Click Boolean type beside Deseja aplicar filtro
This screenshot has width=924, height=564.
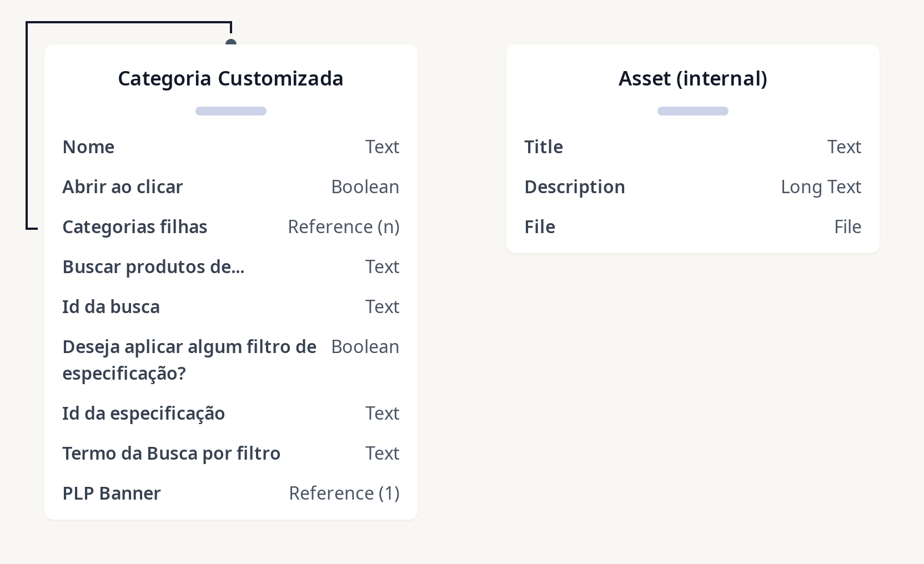[365, 347]
